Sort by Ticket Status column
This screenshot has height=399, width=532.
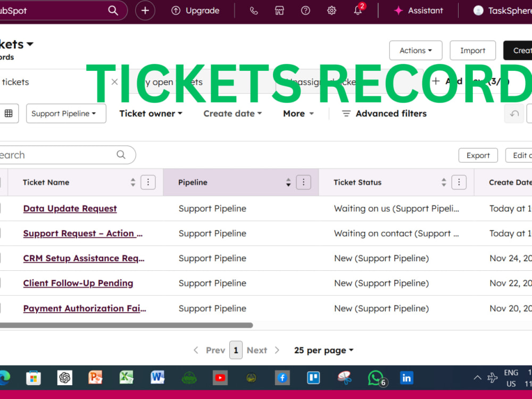pos(444,182)
